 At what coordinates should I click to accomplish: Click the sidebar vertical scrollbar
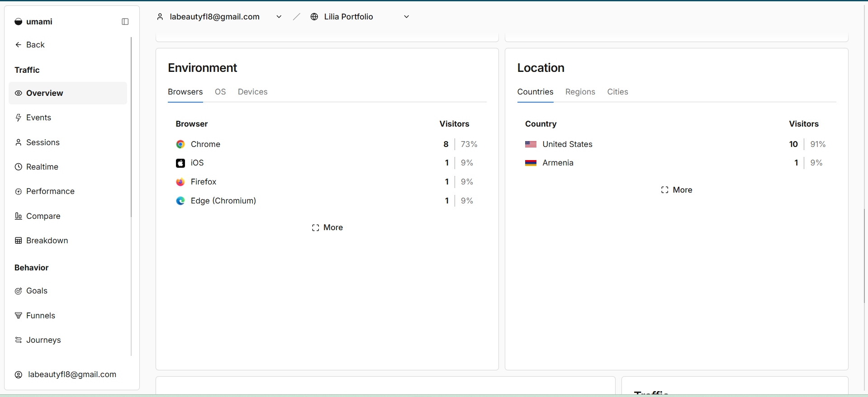coord(131,127)
